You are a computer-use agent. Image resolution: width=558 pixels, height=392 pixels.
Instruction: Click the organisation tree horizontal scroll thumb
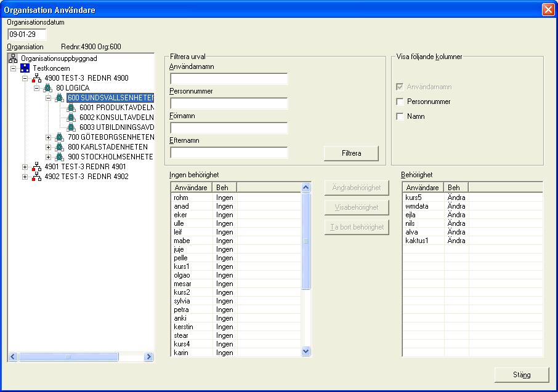(x=68, y=356)
